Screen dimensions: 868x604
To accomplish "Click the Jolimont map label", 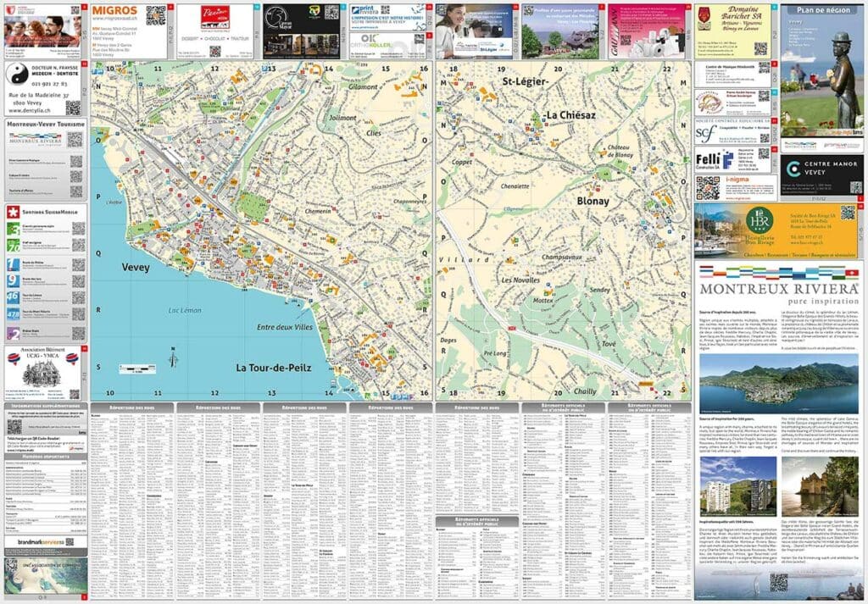I will pos(342,118).
